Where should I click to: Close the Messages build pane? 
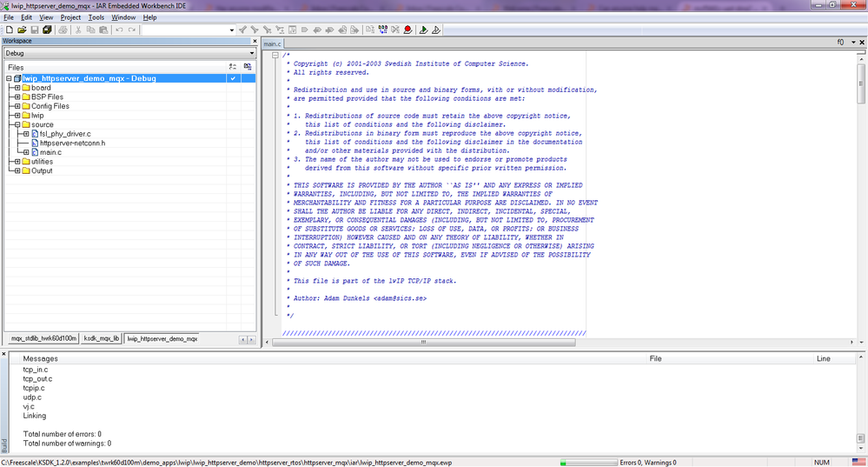3,354
